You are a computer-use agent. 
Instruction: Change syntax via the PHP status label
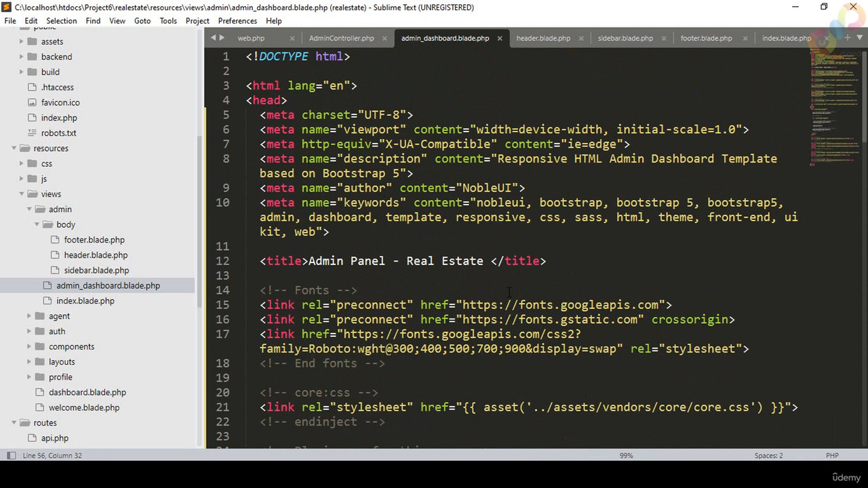point(832,455)
